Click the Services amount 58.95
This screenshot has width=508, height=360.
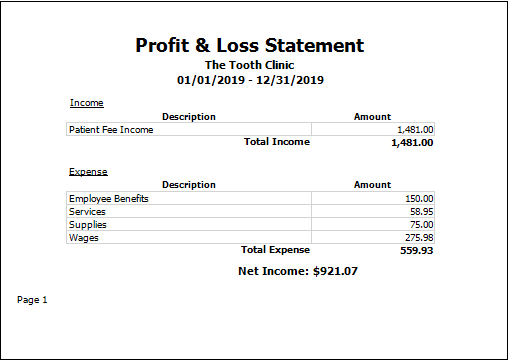coord(422,212)
